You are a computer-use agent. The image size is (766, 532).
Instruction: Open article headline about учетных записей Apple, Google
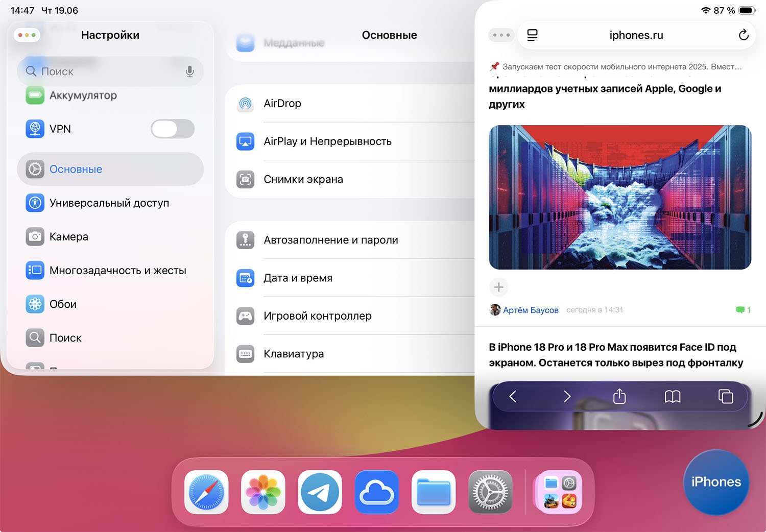[605, 96]
